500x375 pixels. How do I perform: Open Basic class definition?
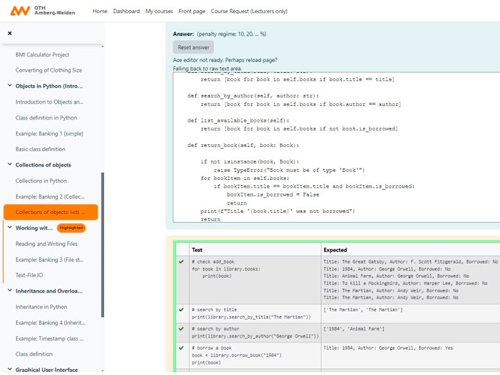click(40, 149)
